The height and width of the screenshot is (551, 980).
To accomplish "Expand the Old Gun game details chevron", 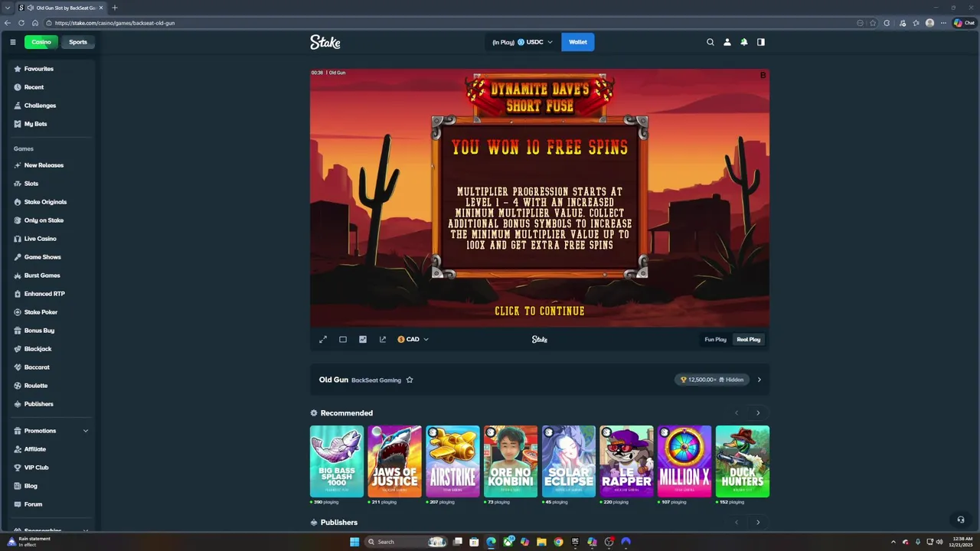I will click(x=759, y=380).
